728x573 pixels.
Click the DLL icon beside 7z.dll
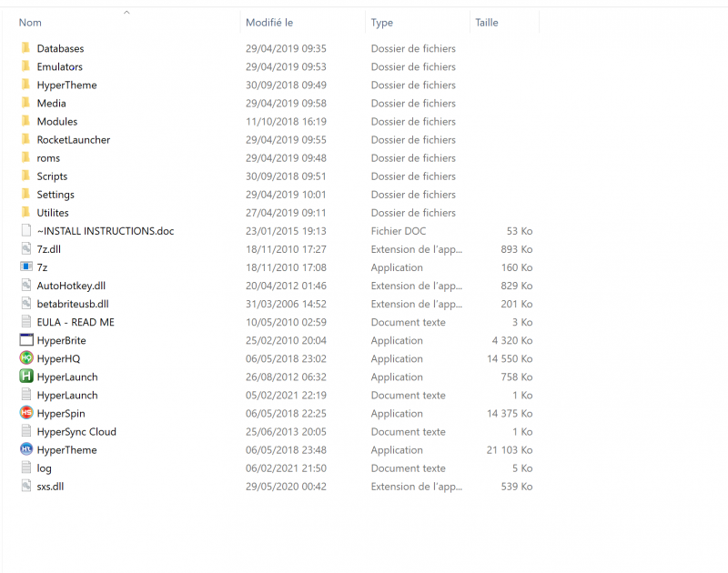coord(26,248)
